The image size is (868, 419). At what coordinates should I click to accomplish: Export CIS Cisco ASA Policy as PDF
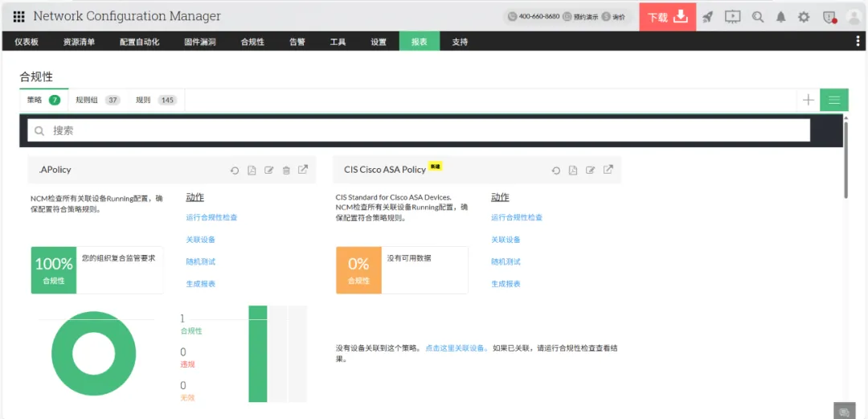(x=573, y=170)
